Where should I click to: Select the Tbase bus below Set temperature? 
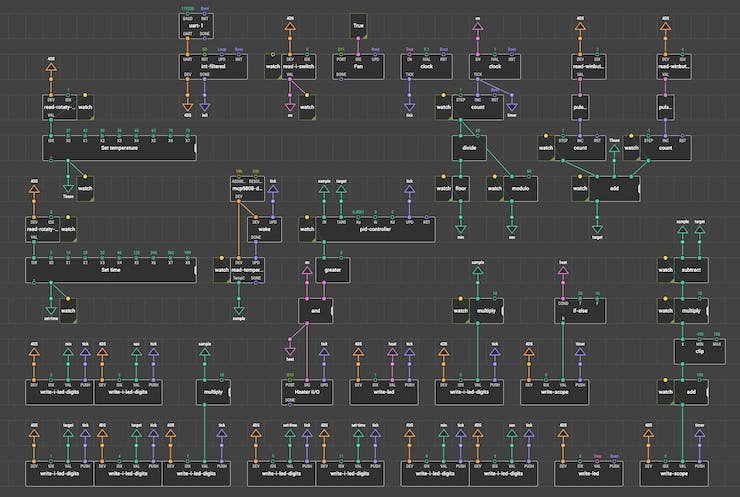68,189
